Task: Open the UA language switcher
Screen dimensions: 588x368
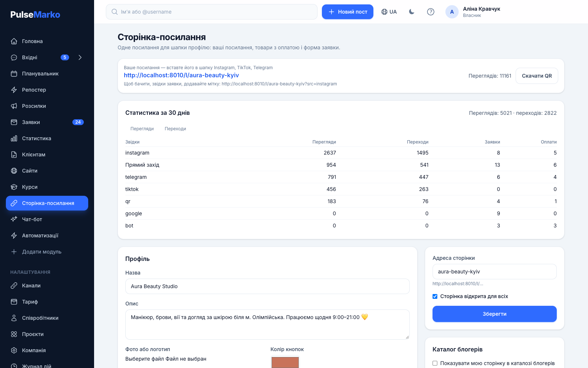Action: pyautogui.click(x=389, y=12)
